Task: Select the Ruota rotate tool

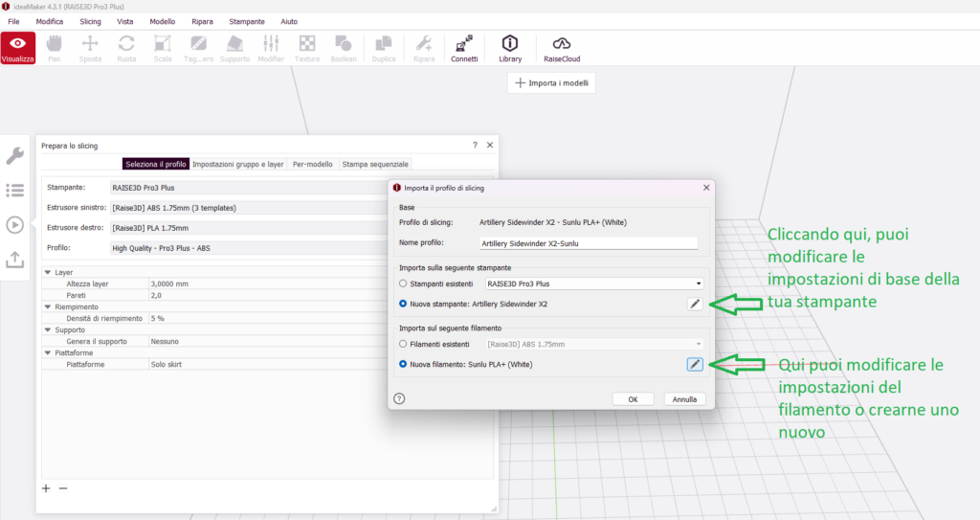Action: pyautogui.click(x=126, y=48)
